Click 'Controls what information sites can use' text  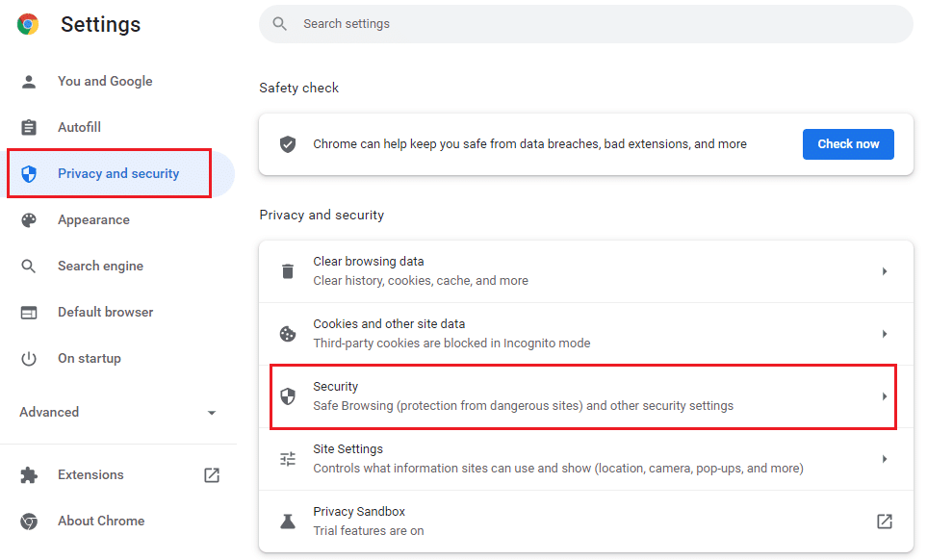pos(558,469)
